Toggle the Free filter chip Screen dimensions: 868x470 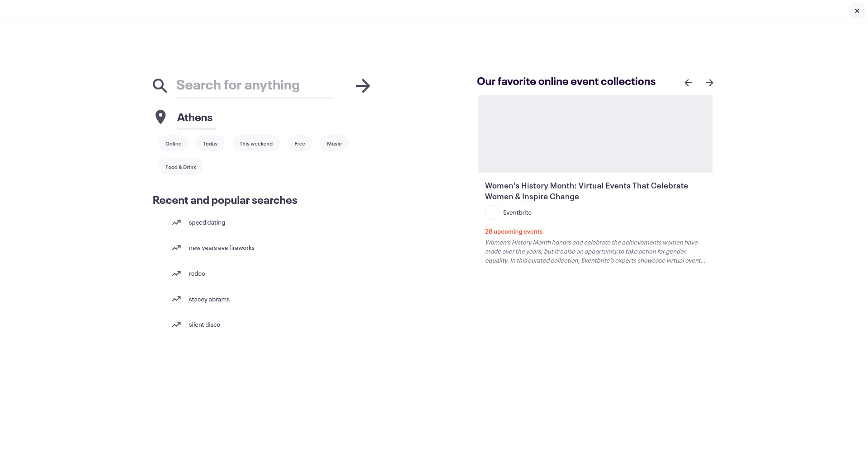click(299, 144)
